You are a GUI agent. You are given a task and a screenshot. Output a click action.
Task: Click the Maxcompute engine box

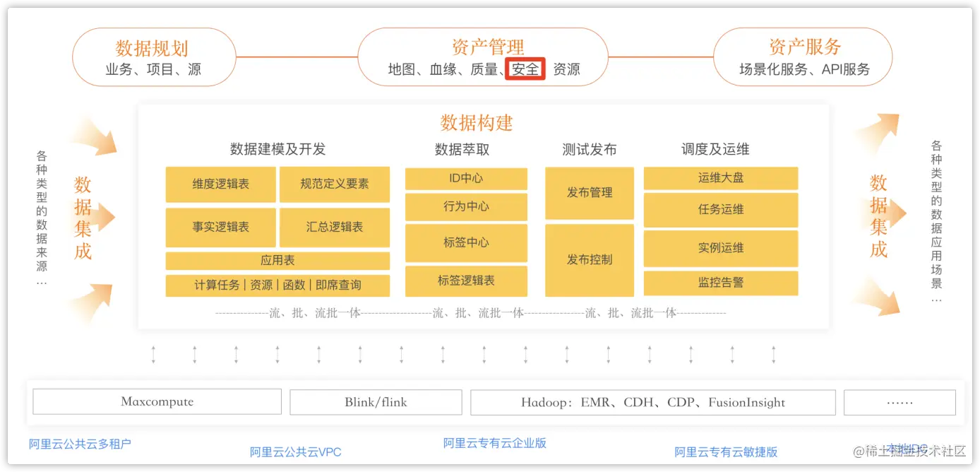click(157, 402)
